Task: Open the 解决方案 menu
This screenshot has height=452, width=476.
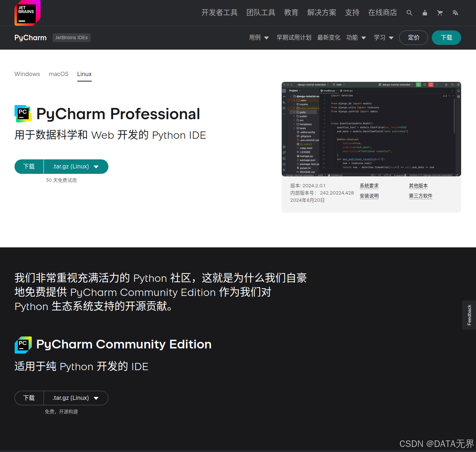Action: click(322, 13)
